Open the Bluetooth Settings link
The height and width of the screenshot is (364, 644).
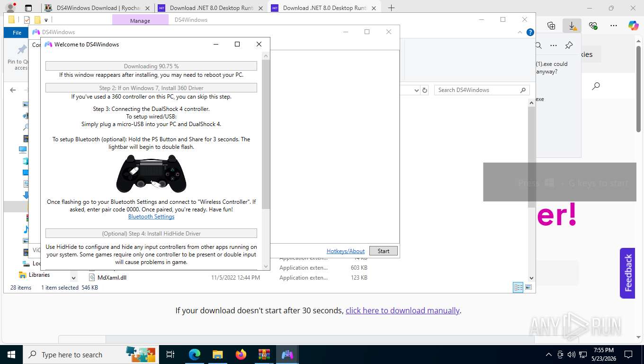151,217
